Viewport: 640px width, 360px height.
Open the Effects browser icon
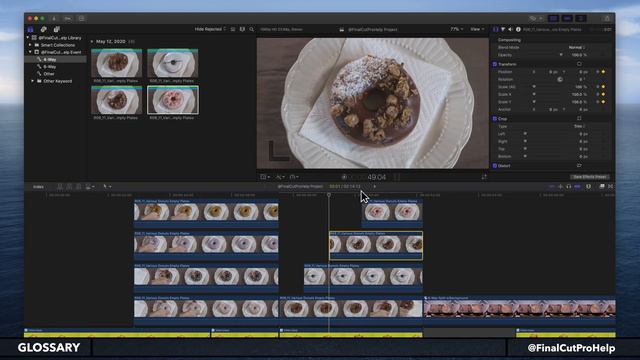(602, 187)
